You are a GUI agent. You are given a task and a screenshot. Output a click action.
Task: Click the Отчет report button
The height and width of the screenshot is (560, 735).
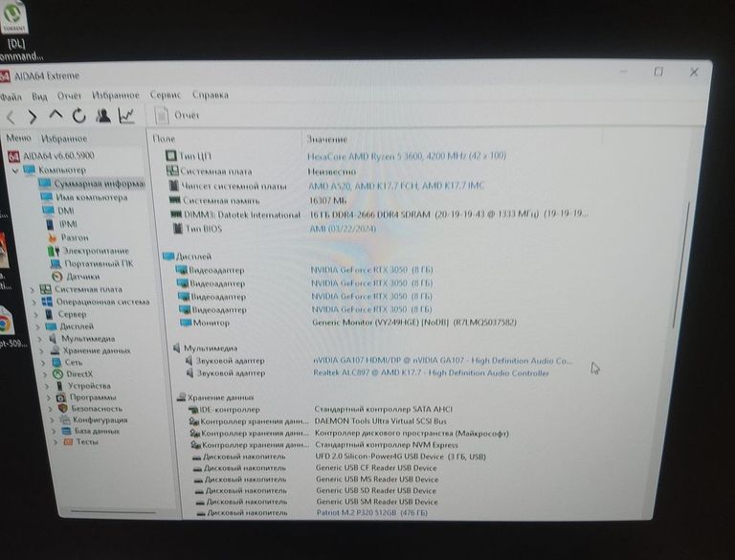(177, 116)
